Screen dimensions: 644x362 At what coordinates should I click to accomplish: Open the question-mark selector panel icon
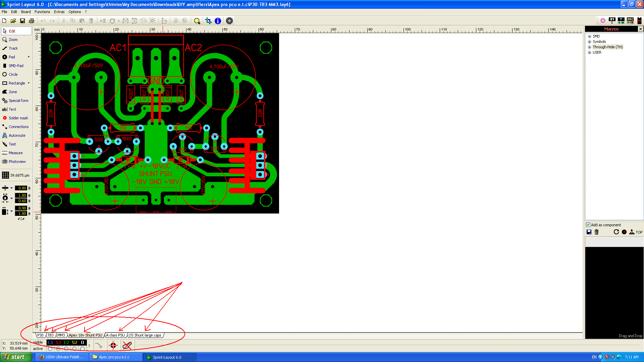(x=621, y=21)
